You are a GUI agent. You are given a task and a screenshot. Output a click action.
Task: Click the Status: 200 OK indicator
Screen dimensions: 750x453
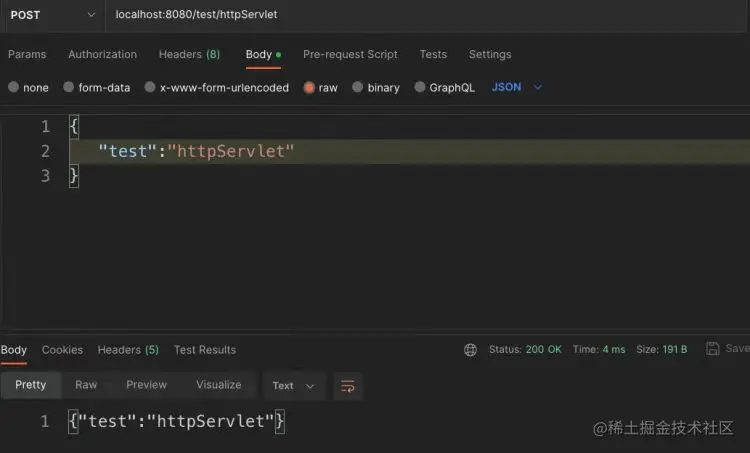point(525,350)
